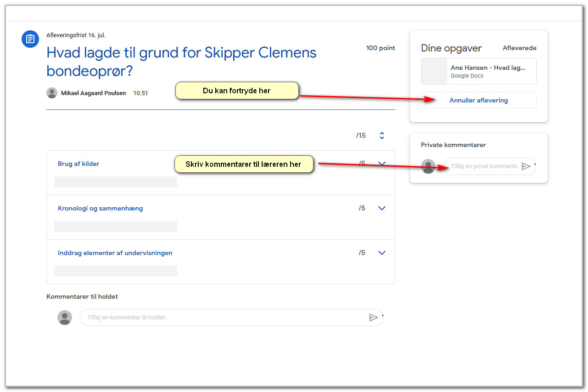Viewport: 588px width, 392px height.
Task: Click the Afleverede status text
Action: pos(520,48)
